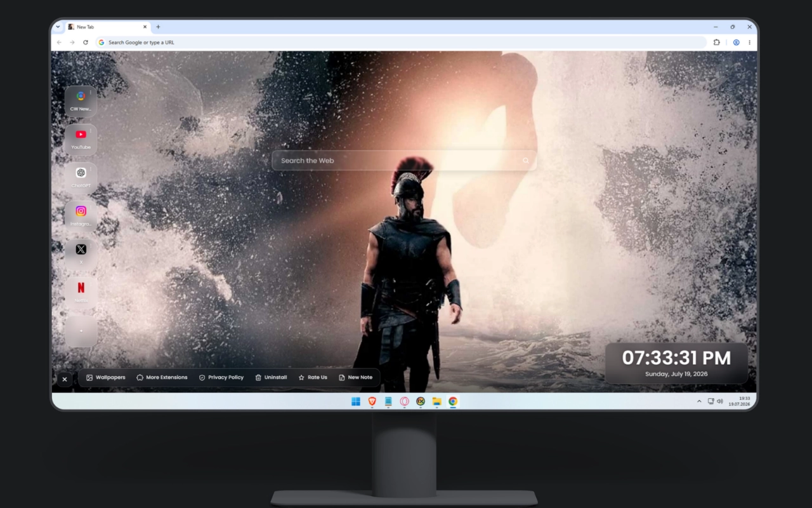Open the taskbar clock showing 19:33
Image resolution: width=812 pixels, height=508 pixels.
pos(740,401)
